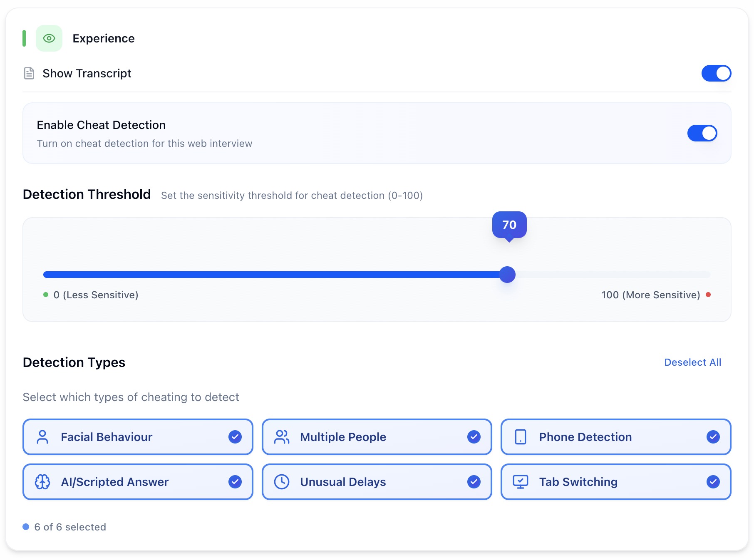Click the clock icon on Unusual Delays
Viewport: 754px width, 560px height.
click(x=282, y=482)
